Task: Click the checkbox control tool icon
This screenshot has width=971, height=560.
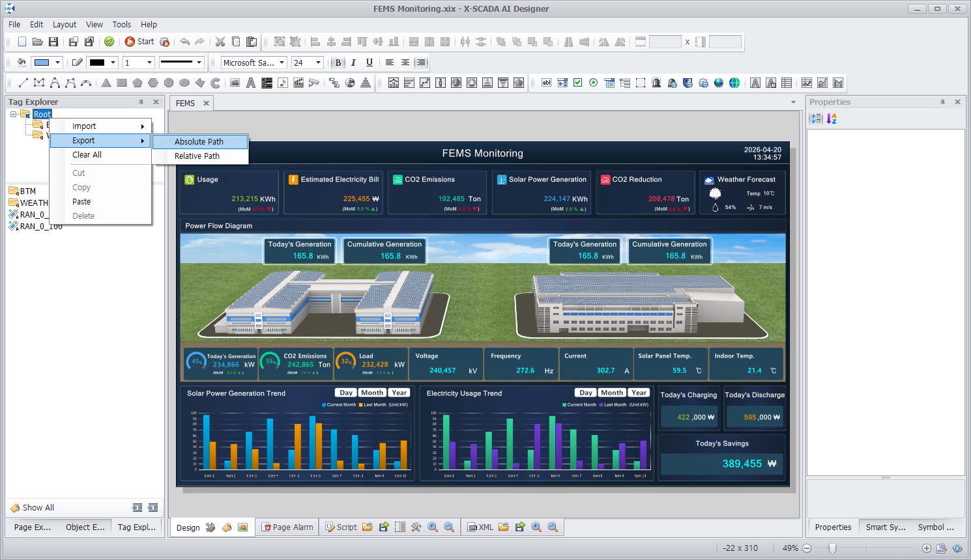Action: pyautogui.click(x=577, y=83)
